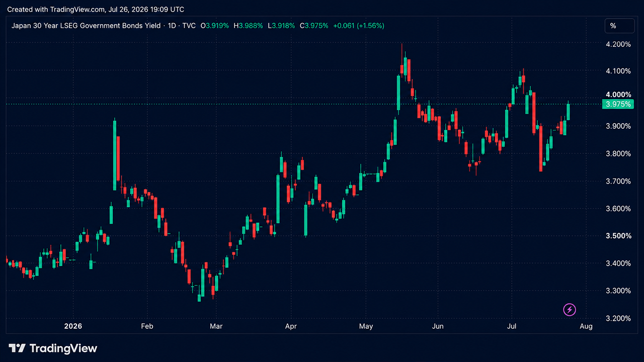644x362 pixels.
Task: Click the TradingView wordmark text
Action: [x=63, y=348]
